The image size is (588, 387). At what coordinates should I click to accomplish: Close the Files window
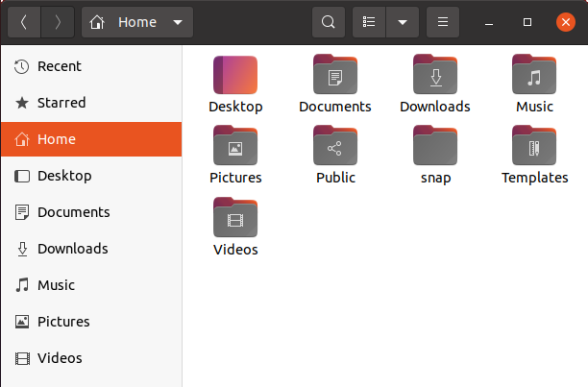point(565,22)
